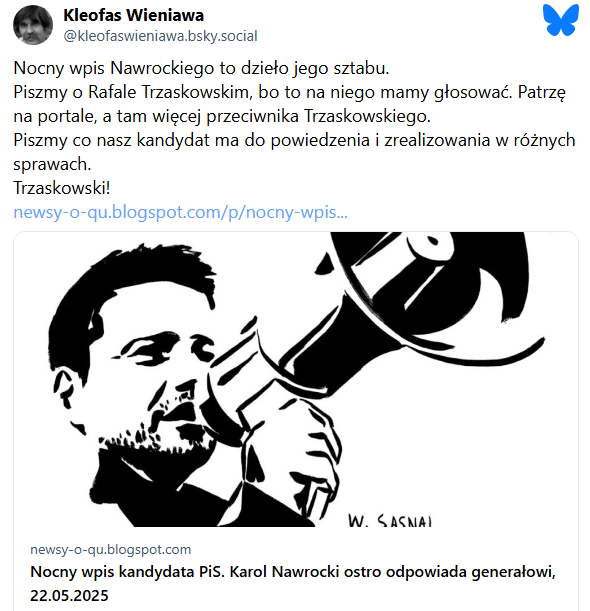Open the link card headline about Karol Nawrocki
This screenshot has height=611, width=590.
click(x=293, y=583)
